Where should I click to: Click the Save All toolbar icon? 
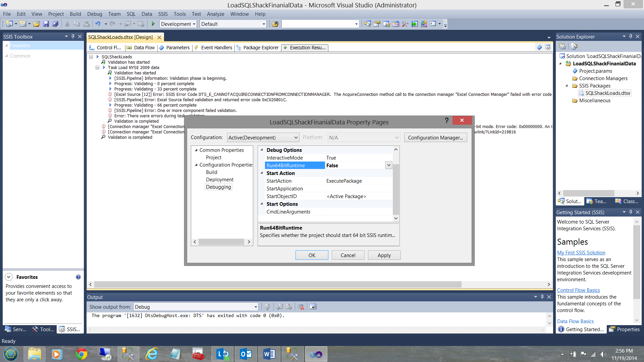[55, 24]
